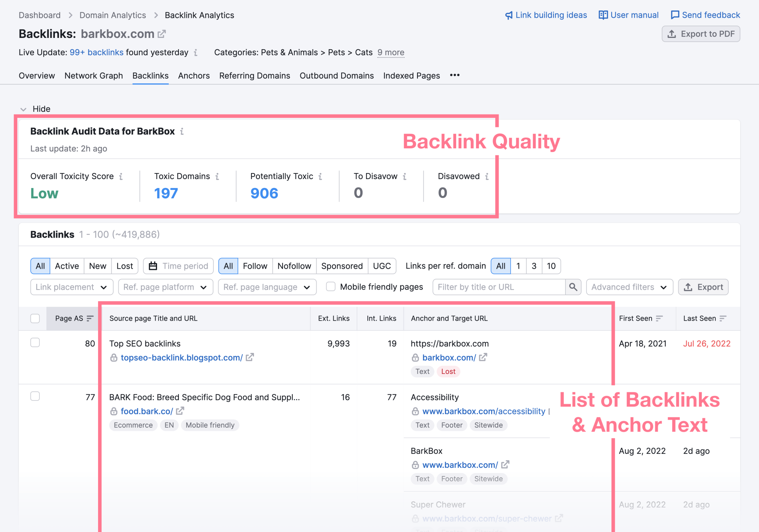Image resolution: width=759 pixels, height=532 pixels.
Task: Switch to the Referring Domains tab
Action: [255, 75]
